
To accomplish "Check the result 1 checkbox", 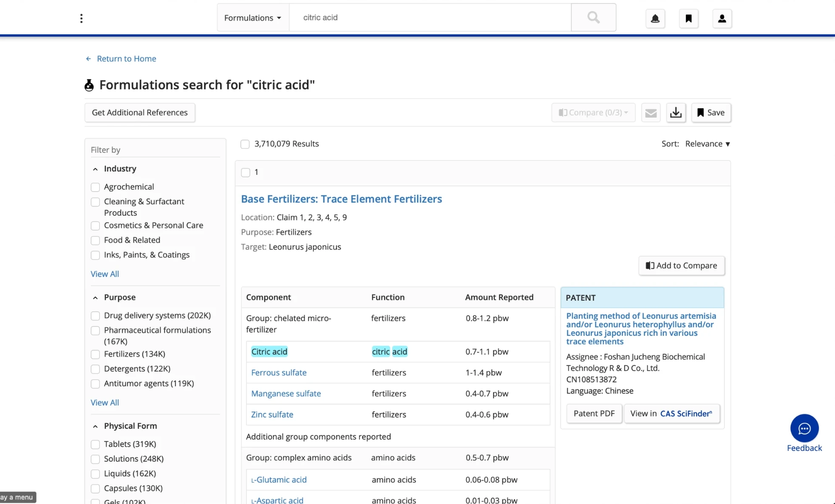I will (245, 172).
